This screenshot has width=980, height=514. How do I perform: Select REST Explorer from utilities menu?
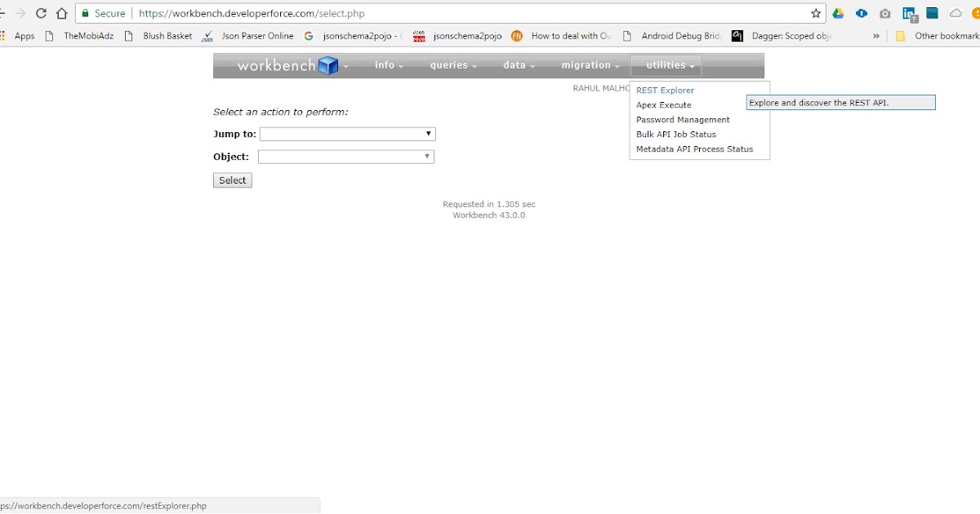663,90
